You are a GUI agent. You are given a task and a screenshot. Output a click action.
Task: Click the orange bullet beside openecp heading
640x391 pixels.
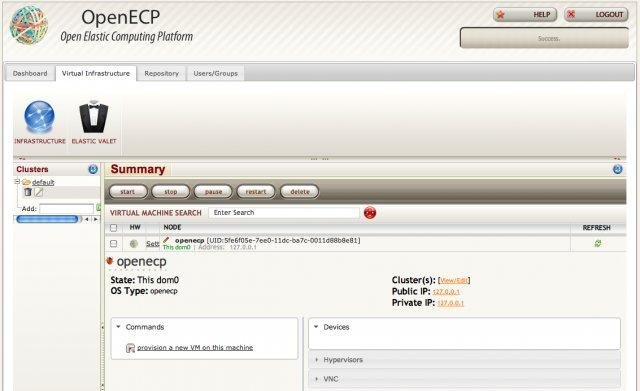(109, 261)
